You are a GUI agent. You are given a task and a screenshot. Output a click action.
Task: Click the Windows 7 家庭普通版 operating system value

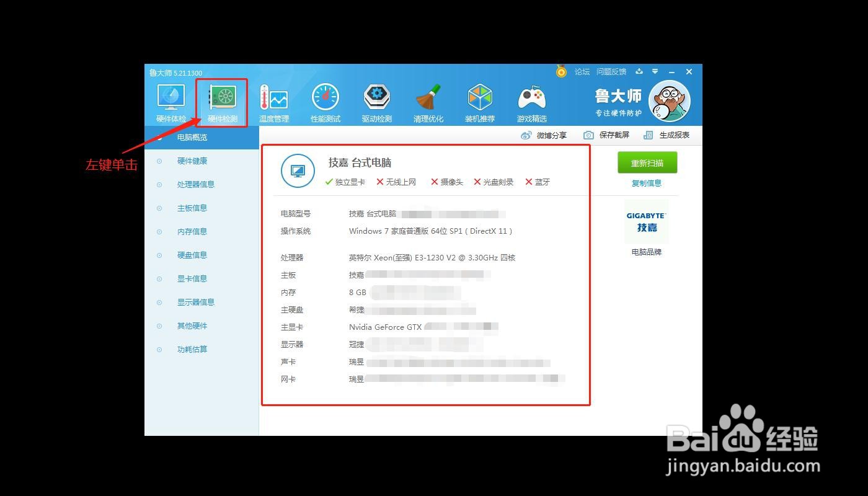pyautogui.click(x=431, y=231)
